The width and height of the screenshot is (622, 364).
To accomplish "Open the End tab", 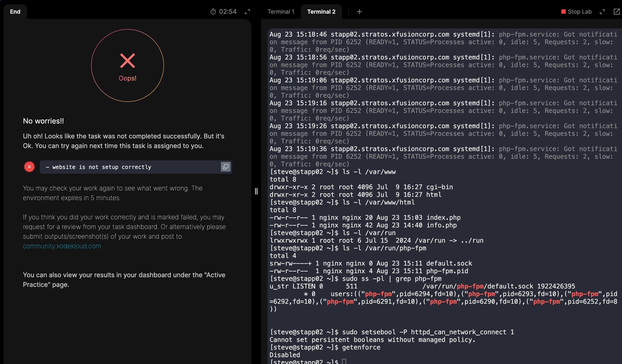I will pos(15,12).
